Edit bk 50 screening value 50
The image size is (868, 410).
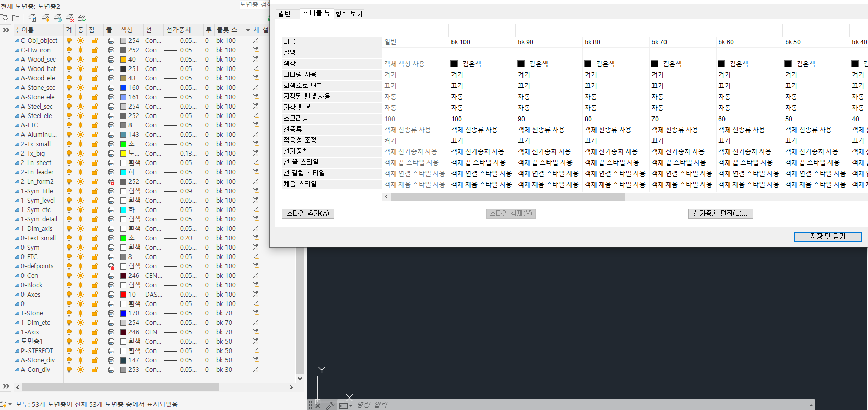coord(816,119)
